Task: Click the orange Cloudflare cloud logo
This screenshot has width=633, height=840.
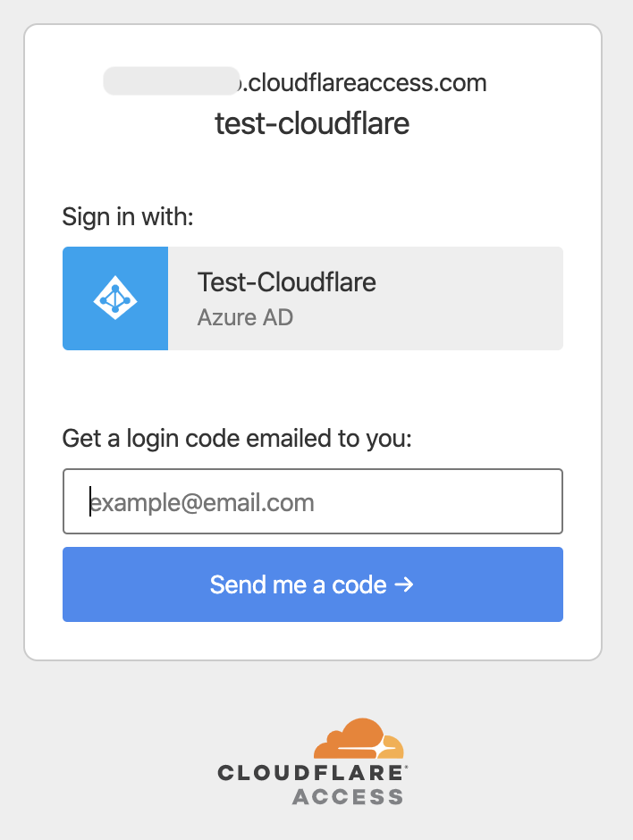Action: pyautogui.click(x=359, y=741)
